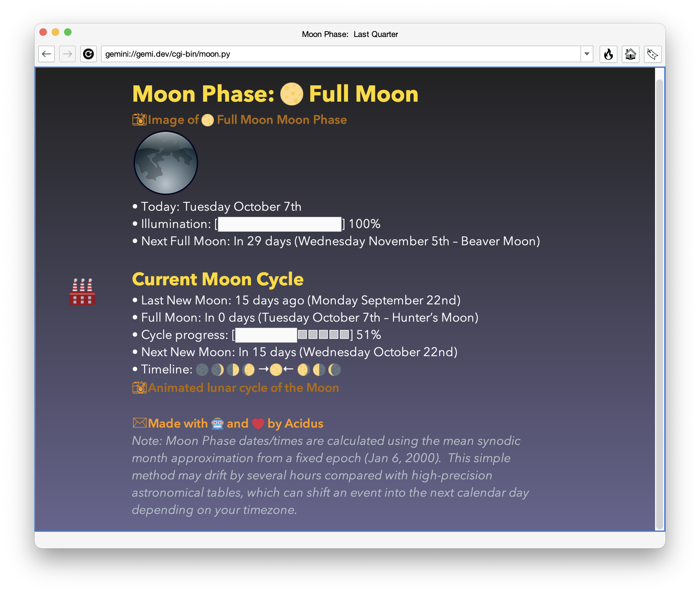
Task: Click the tag bookmark icon
Action: point(652,54)
